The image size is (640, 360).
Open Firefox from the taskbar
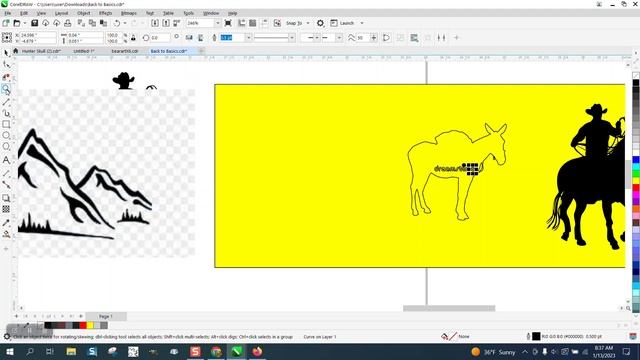pyautogui.click(x=257, y=352)
